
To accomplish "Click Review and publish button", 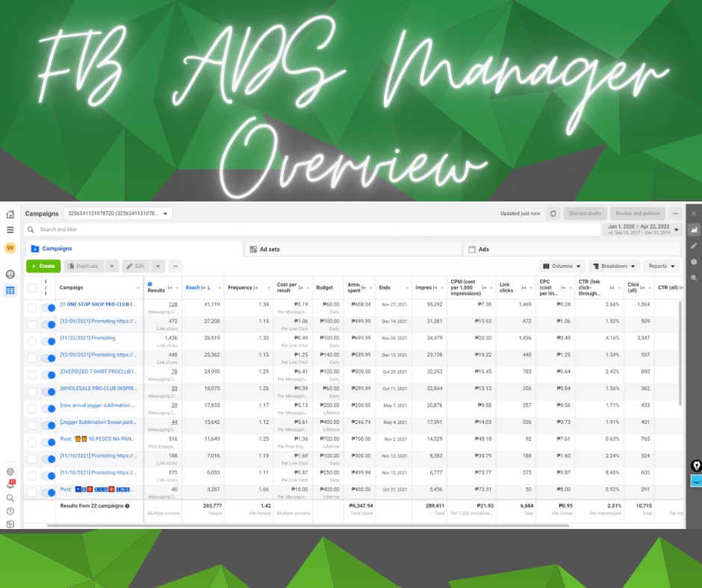I will click(638, 213).
